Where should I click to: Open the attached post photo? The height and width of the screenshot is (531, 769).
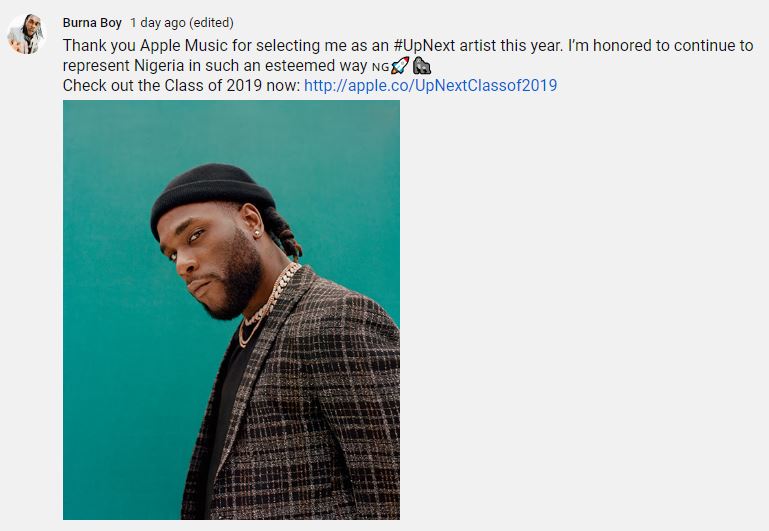click(231, 310)
